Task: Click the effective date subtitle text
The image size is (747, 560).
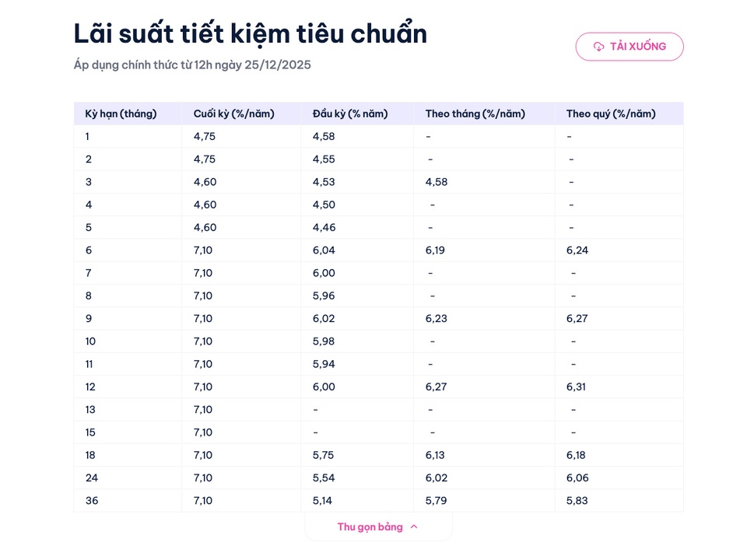Action: [192, 65]
